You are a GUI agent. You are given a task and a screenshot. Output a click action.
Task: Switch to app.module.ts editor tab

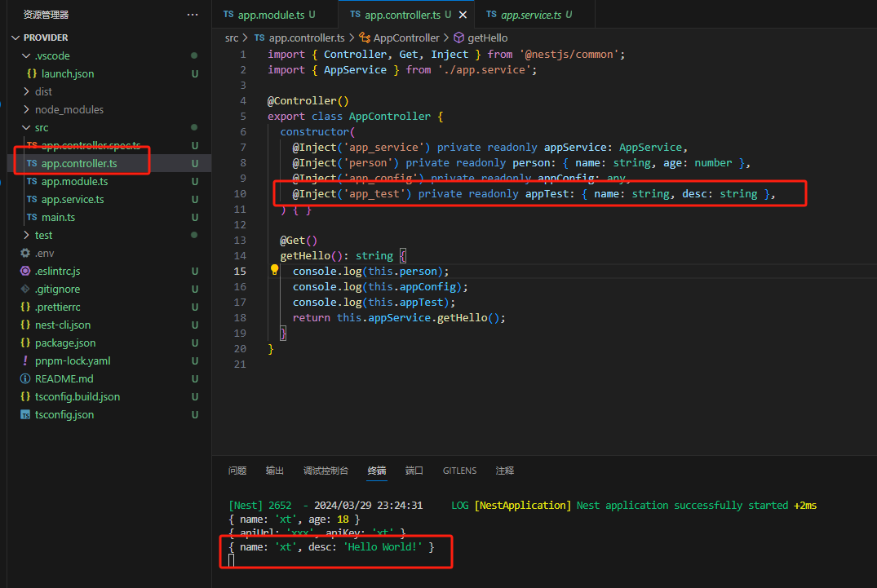[275, 15]
